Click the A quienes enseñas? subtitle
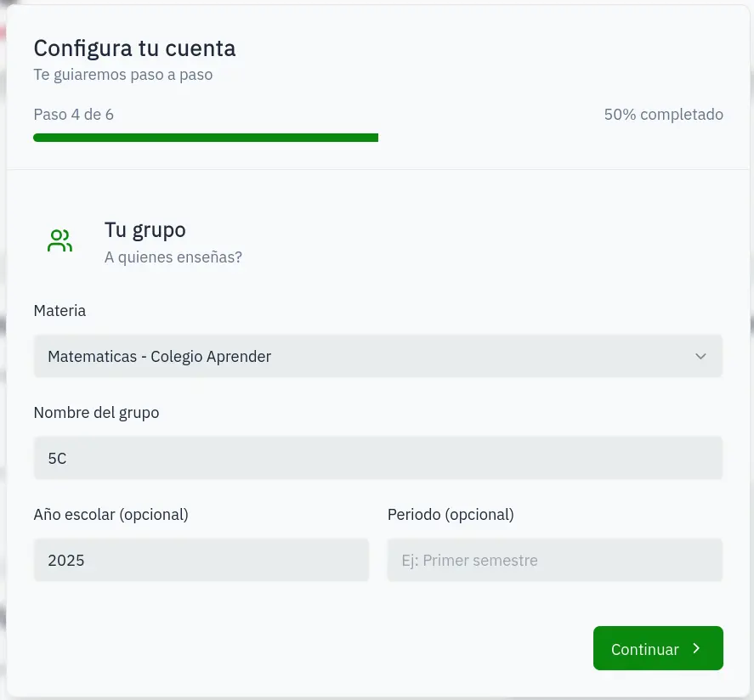This screenshot has width=754, height=700. 173,257
